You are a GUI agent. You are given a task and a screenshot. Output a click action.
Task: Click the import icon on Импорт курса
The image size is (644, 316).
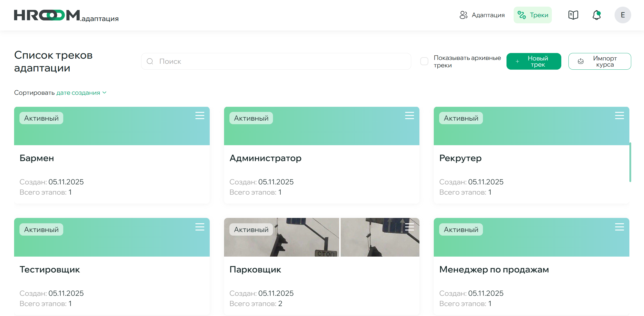tap(581, 61)
